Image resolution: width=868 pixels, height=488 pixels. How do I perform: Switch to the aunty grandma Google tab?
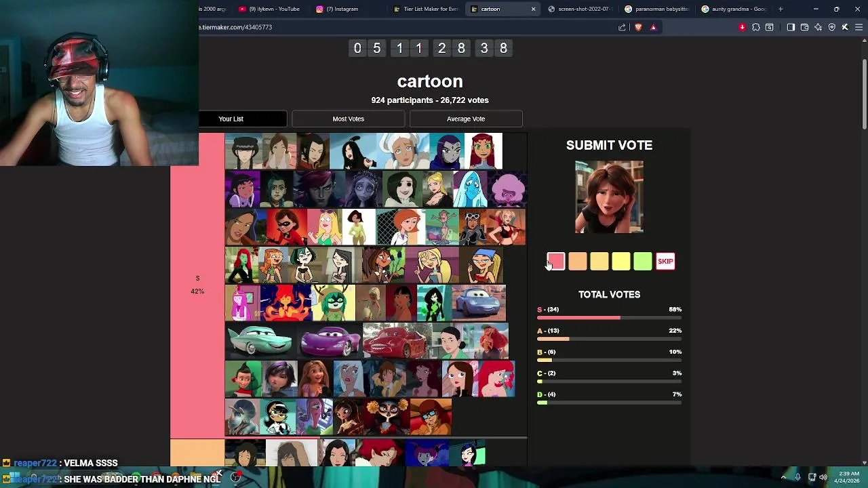coord(735,9)
